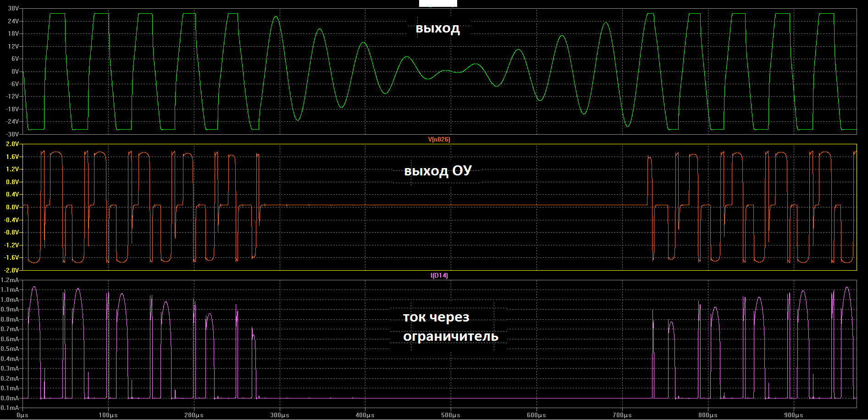This screenshot has width=868, height=420.
Task: Click the 0.5mA current axis label
Action: click(10, 349)
